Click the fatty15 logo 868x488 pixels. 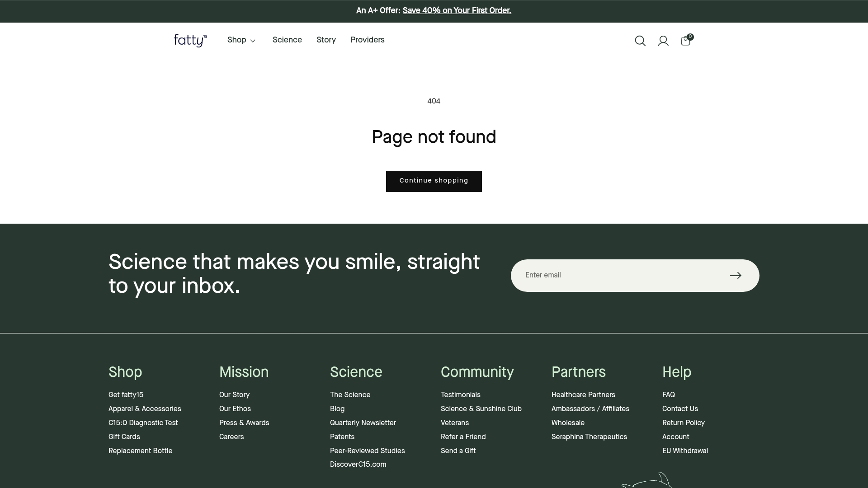(x=191, y=40)
